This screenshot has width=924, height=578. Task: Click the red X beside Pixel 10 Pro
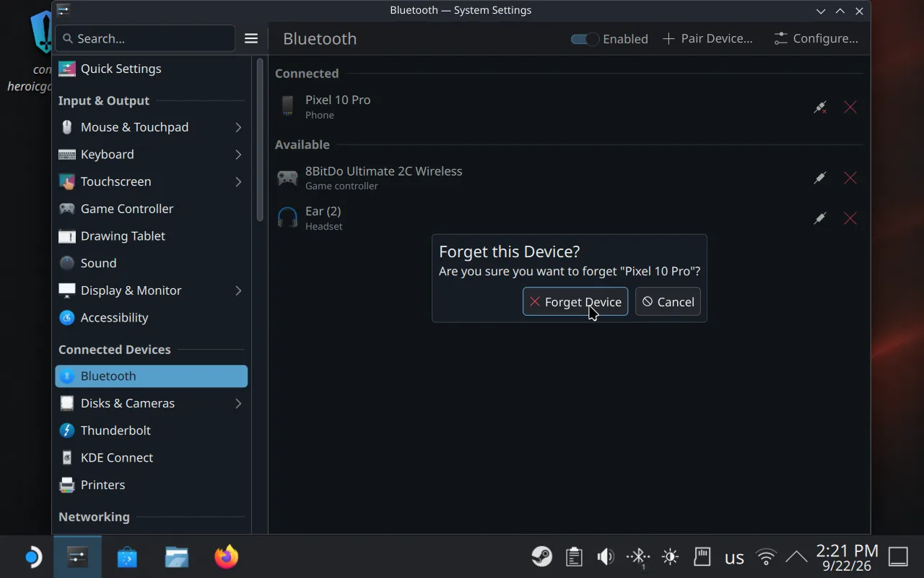[x=850, y=107]
